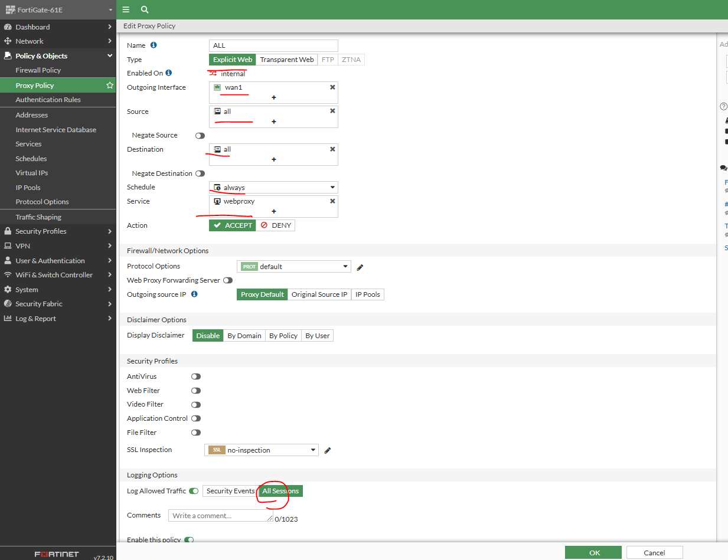This screenshot has height=560, width=728.
Task: Open SSL Inspection dropdown
Action: (262, 450)
